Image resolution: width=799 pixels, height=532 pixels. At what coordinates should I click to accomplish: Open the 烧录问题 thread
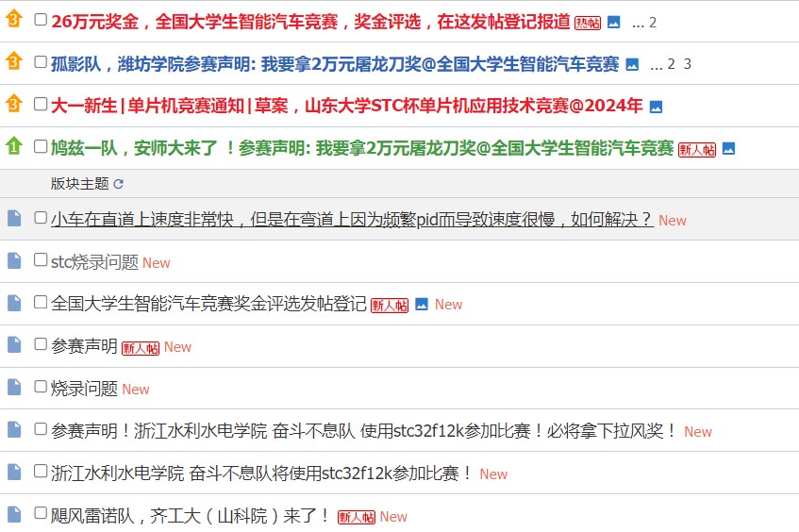click(x=84, y=389)
